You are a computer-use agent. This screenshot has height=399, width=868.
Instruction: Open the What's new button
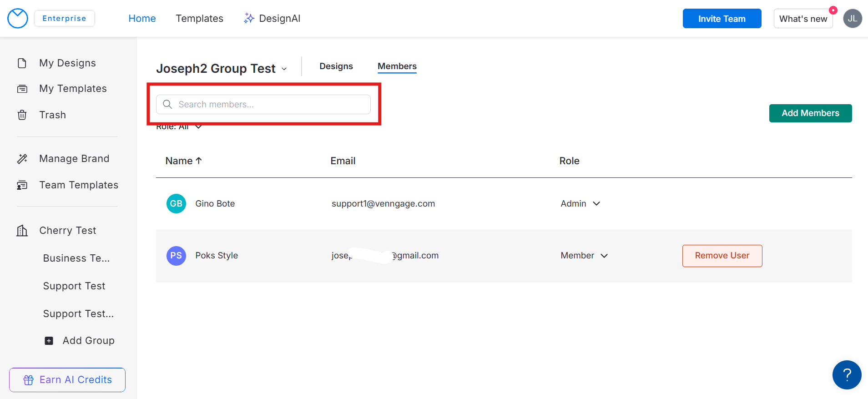[803, 19]
